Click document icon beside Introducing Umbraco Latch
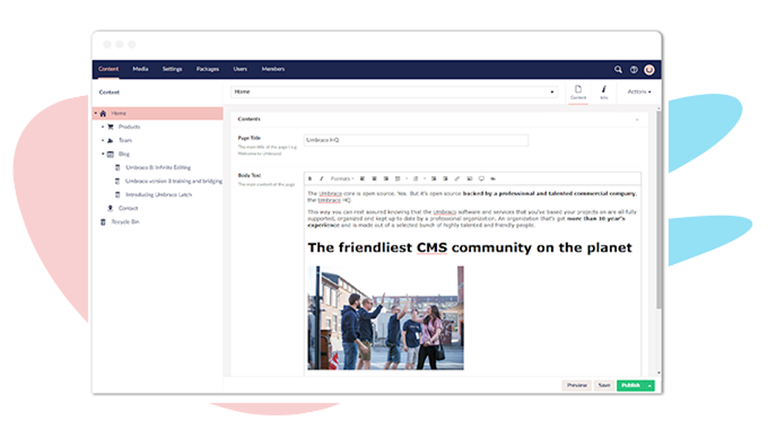Screen dimensions: 768x429 (x=118, y=195)
